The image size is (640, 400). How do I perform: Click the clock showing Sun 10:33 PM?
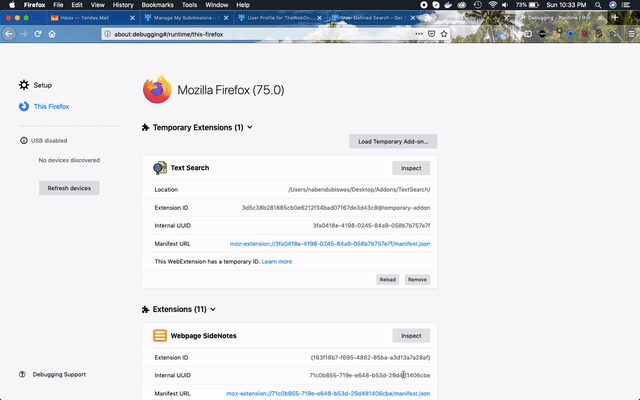[566, 5]
